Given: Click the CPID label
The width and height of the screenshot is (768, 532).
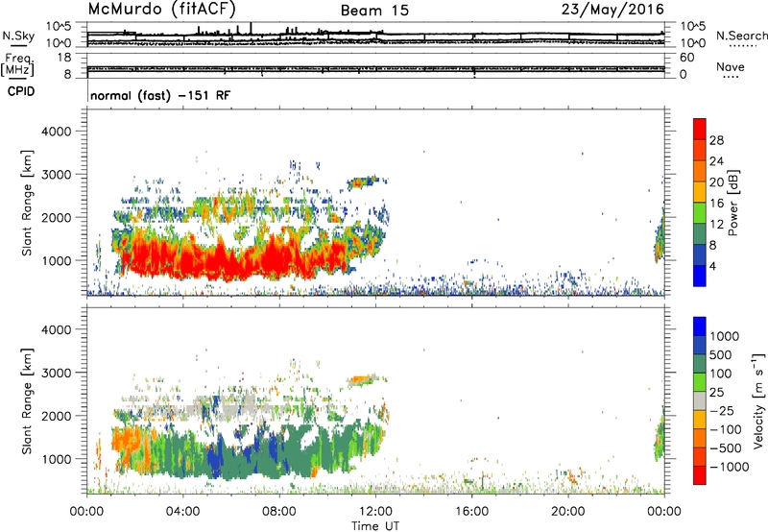Looking at the screenshot, I should coord(21,91).
